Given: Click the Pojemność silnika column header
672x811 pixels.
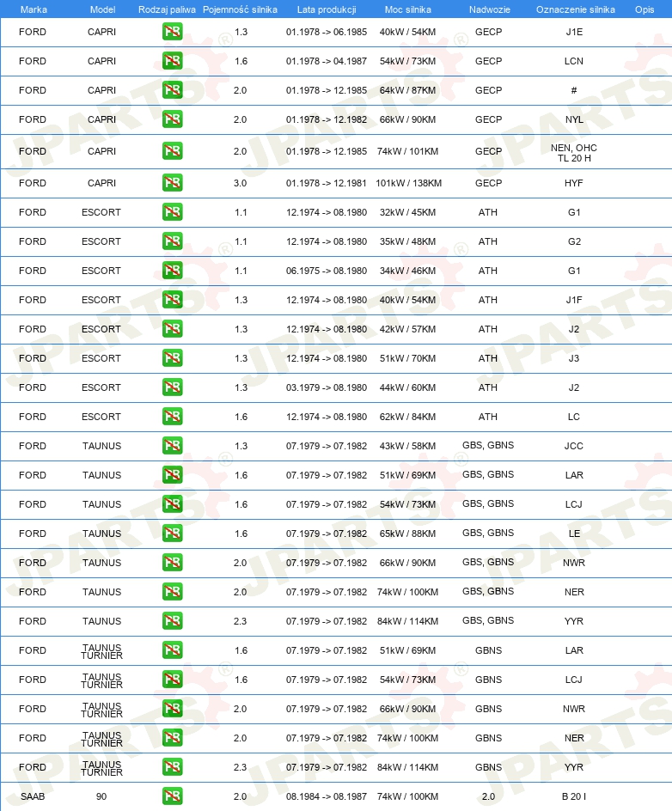Looking at the screenshot, I should [240, 9].
